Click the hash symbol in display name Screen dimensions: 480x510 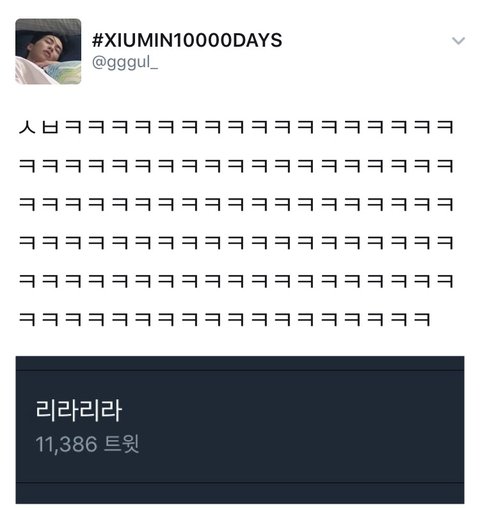click(98, 40)
